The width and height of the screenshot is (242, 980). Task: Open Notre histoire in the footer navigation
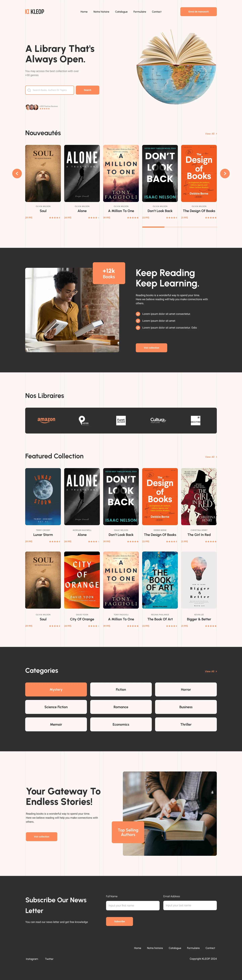pyautogui.click(x=155, y=948)
